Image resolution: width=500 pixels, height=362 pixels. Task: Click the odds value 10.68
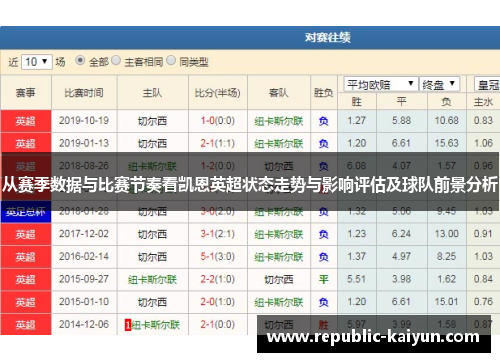447,121
